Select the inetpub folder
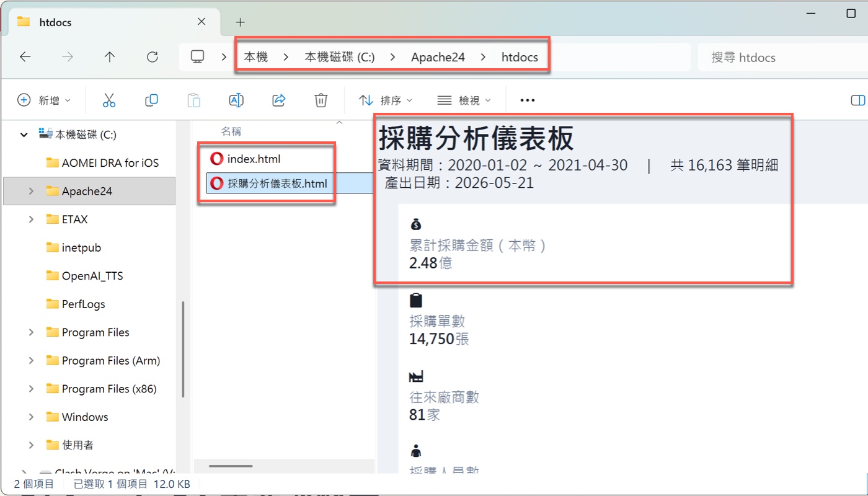This screenshot has width=868, height=496. 74,247
